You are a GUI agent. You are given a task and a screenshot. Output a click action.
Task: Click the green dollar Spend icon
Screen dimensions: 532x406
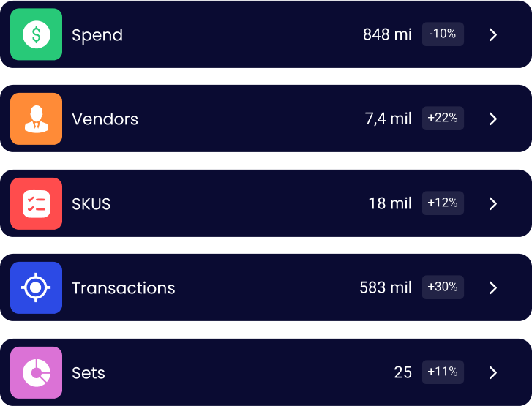click(x=37, y=34)
